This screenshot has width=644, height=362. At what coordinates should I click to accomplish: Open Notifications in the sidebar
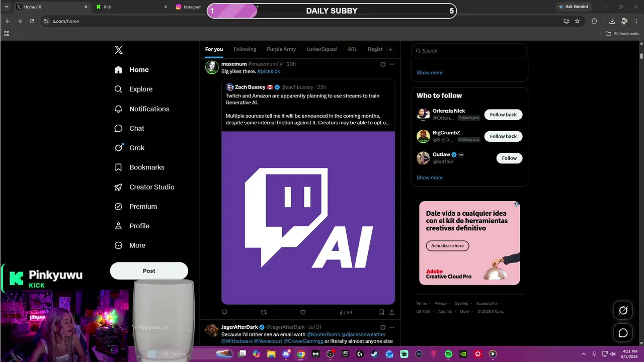pos(142,109)
